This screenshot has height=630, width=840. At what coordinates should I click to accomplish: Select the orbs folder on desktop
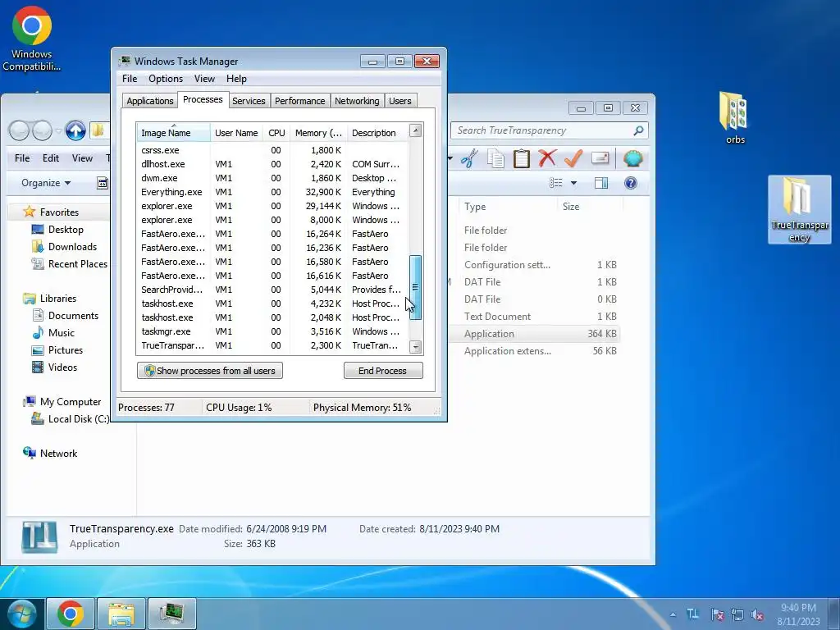pyautogui.click(x=734, y=118)
